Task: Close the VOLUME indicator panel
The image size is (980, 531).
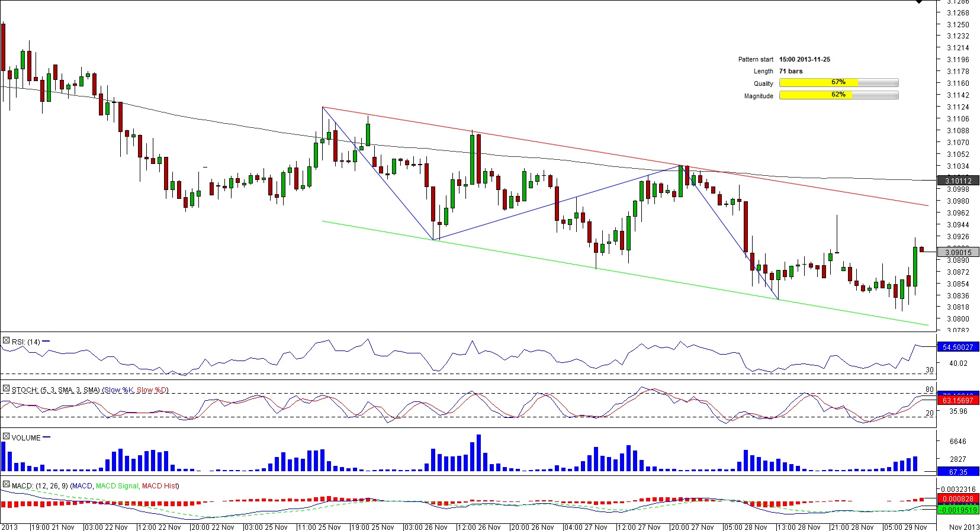Action: tap(6, 437)
